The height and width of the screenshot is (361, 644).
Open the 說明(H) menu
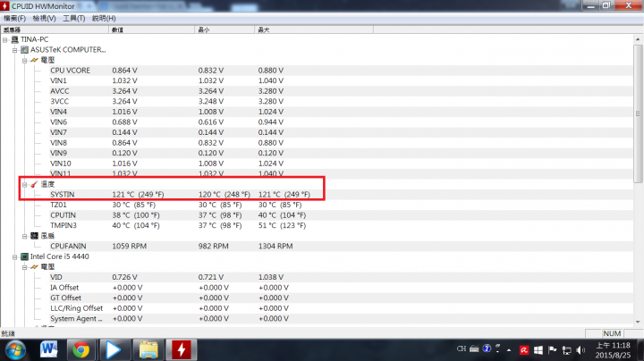point(104,19)
